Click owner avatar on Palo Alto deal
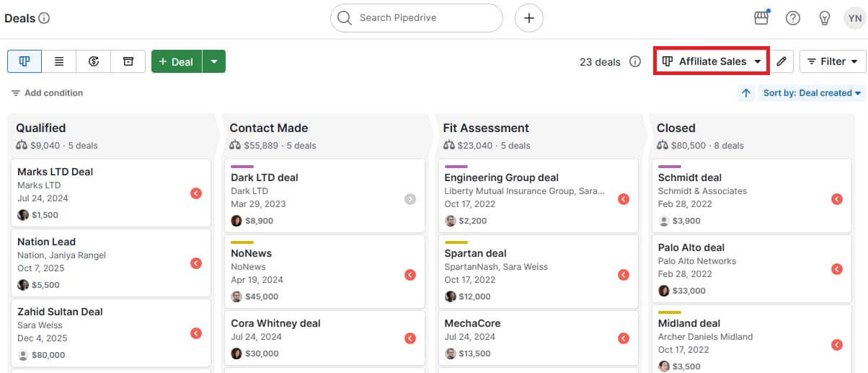Viewport: 868px width, 373px height. point(664,291)
